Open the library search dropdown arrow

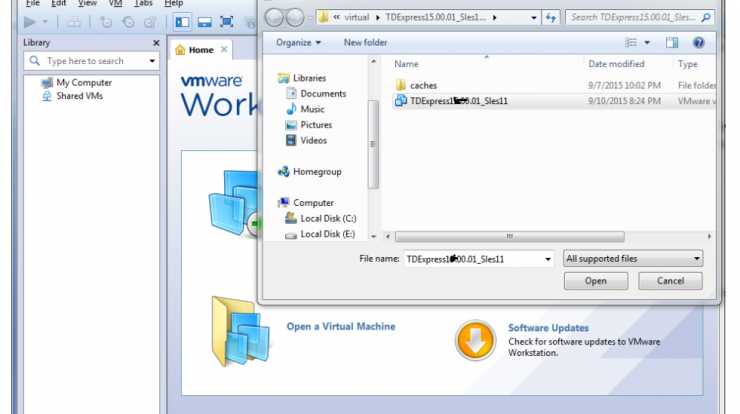pos(152,61)
